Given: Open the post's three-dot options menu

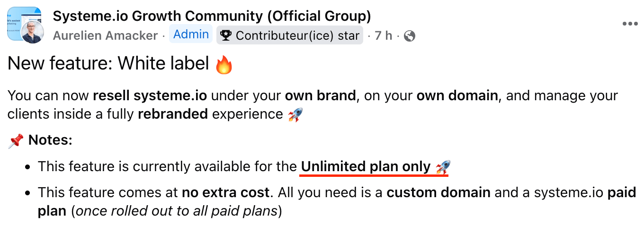Looking at the screenshot, I should (630, 24).
